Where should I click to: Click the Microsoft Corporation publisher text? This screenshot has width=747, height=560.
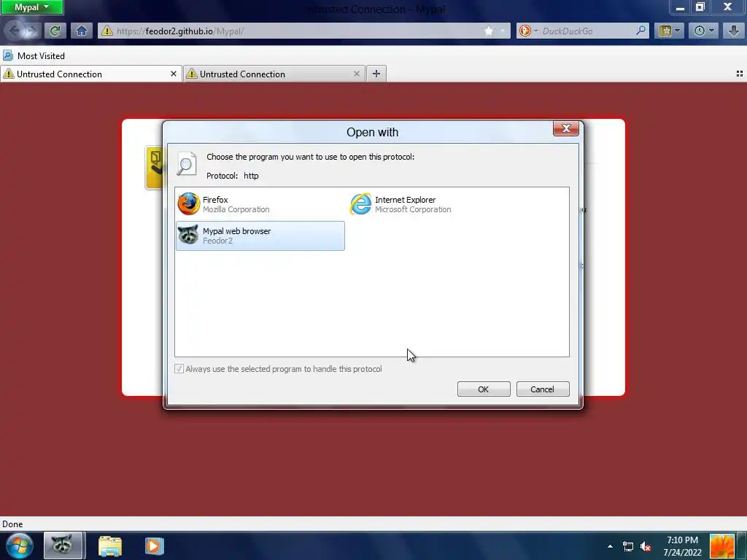point(413,209)
